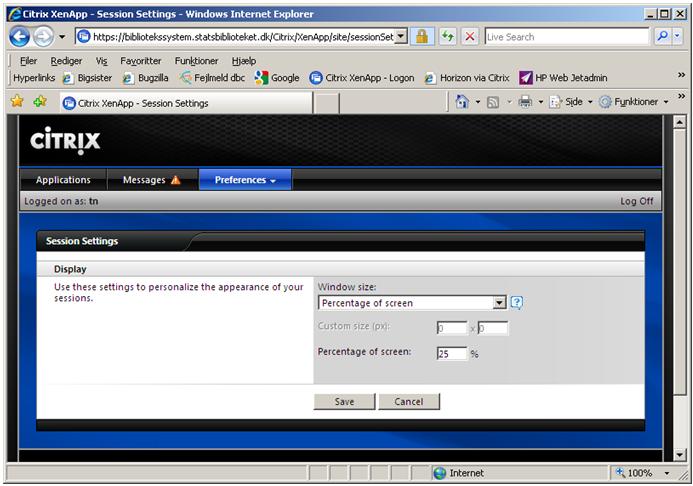Click the Print icon in toolbar
The width and height of the screenshot is (693, 486).
[x=525, y=102]
